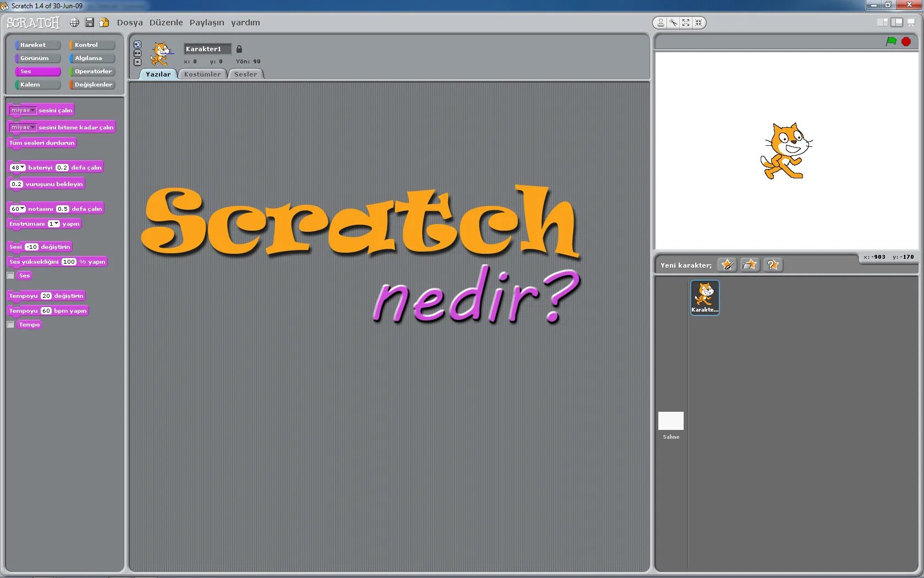Select the Grow sprite tool

686,23
